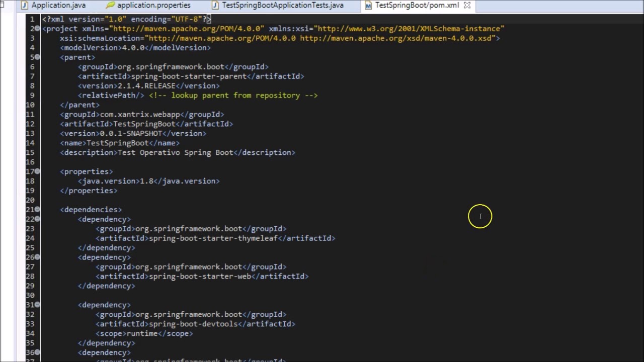Click the java.version value '1.8'
The height and width of the screenshot is (362, 644).
(146, 181)
